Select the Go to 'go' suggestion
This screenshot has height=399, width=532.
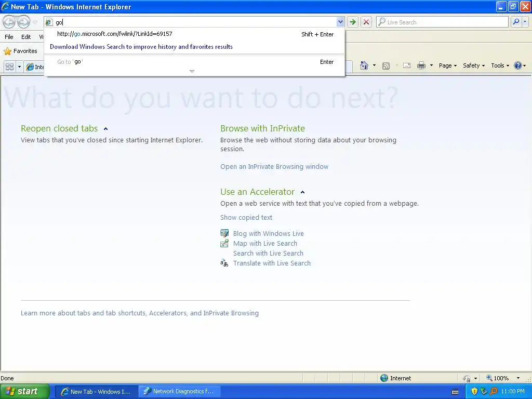click(x=195, y=62)
